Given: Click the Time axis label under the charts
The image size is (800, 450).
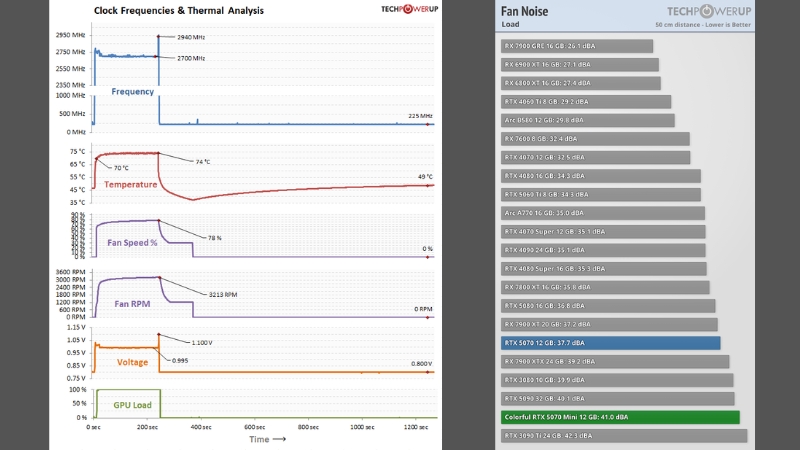Looking at the screenshot, I should click(x=266, y=438).
